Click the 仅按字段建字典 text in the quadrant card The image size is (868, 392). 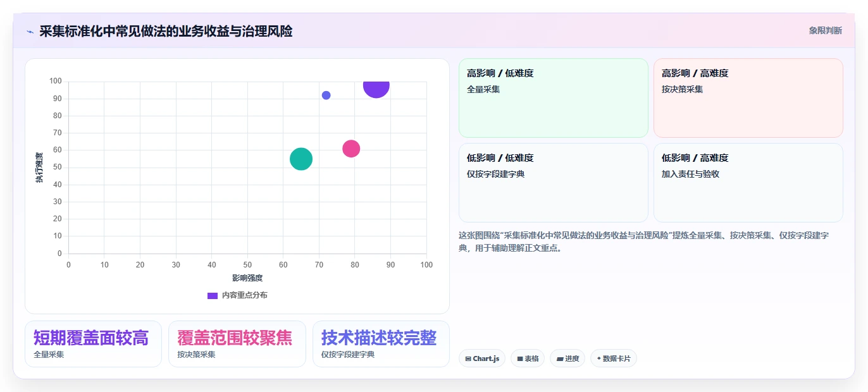coord(495,174)
